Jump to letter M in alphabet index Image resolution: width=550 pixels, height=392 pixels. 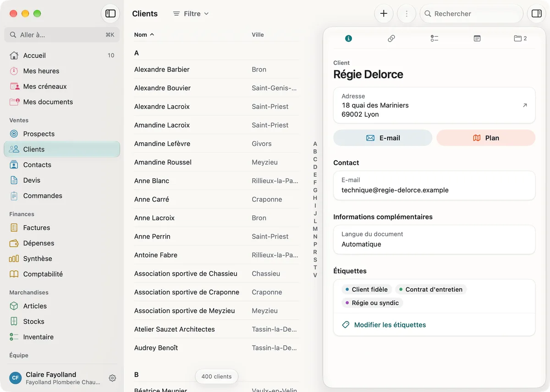tap(315, 229)
